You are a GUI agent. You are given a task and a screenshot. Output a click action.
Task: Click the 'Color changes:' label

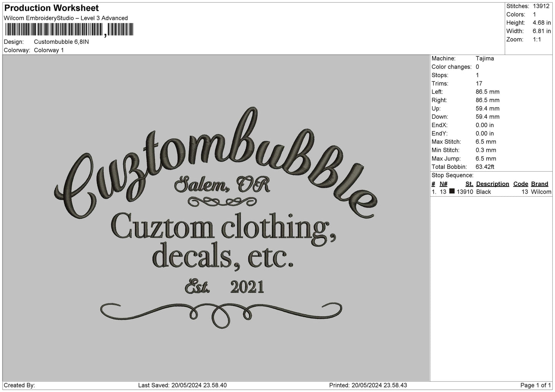pos(452,67)
